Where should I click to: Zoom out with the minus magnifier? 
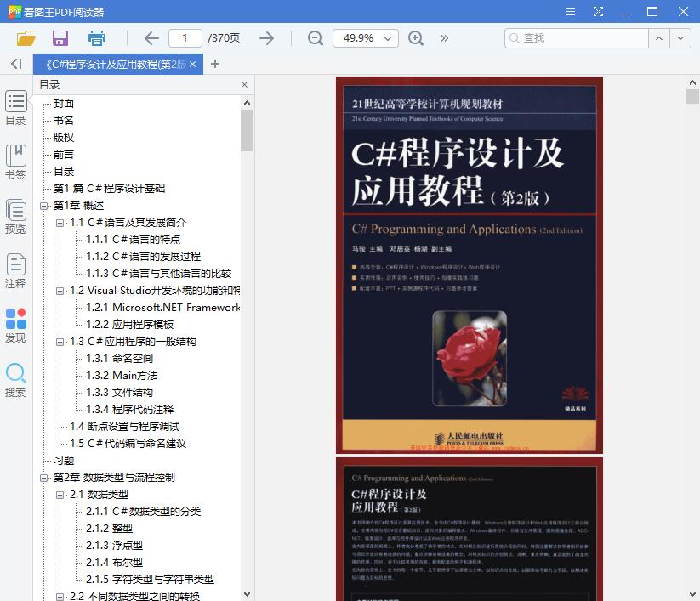tap(316, 38)
